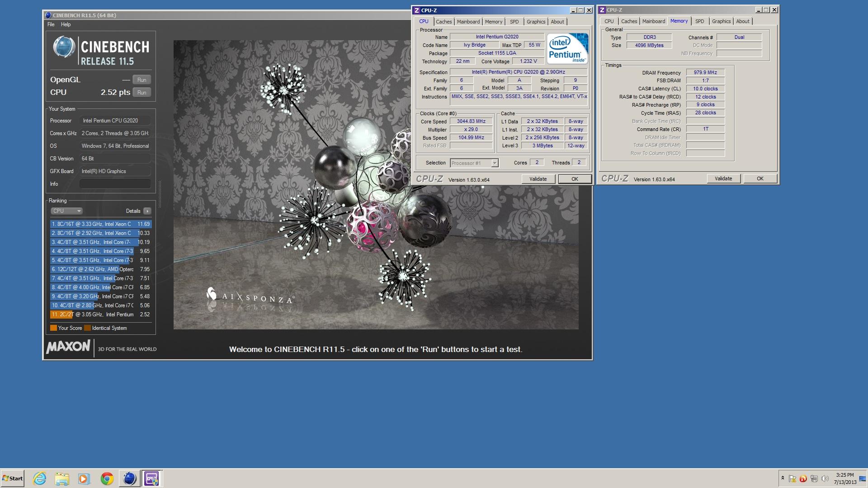Select your score row 11 Pentium 2.52
The image size is (868, 488).
coord(100,314)
